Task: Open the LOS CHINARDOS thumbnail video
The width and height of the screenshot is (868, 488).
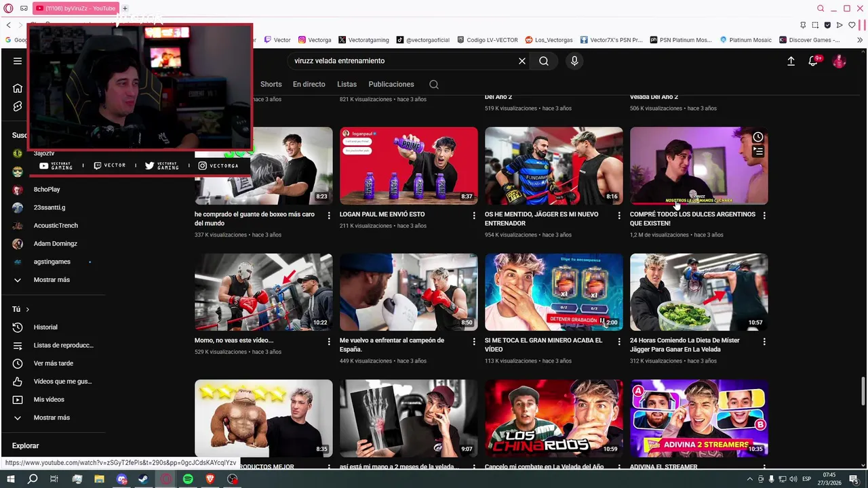Action: [x=554, y=418]
